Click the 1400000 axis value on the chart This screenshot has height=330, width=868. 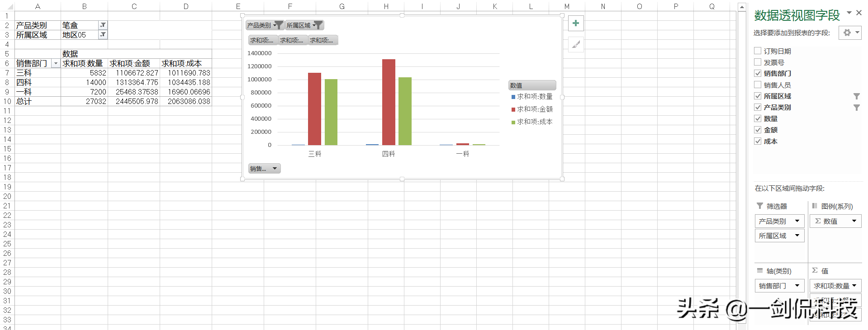click(260, 53)
